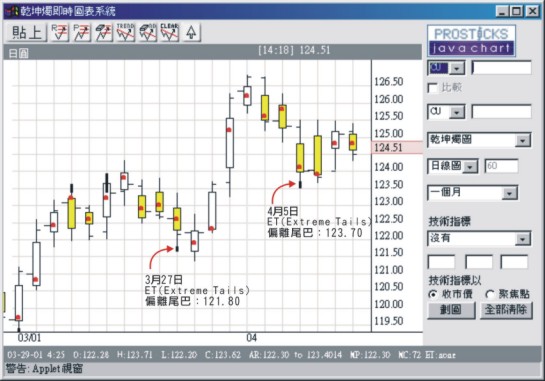This screenshot has width=545, height=381.
Task: Open the 一個月 time range dropdown
Action: pos(473,193)
